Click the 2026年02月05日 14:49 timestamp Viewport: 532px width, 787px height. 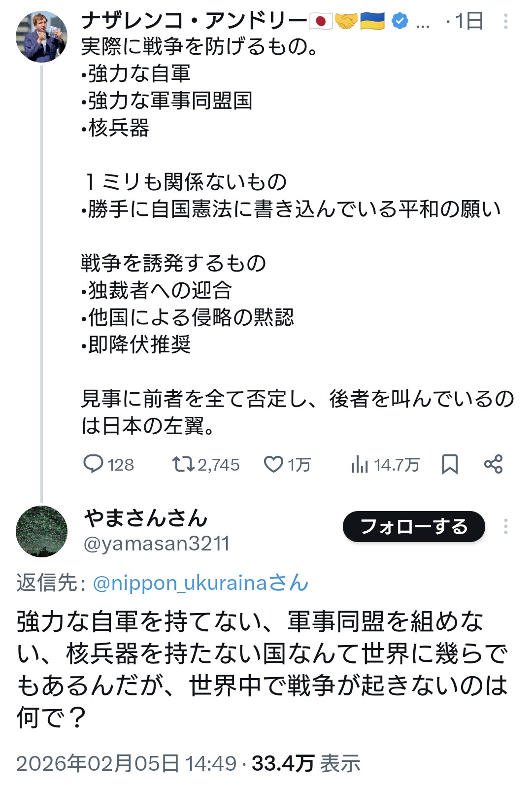pyautogui.click(x=126, y=763)
